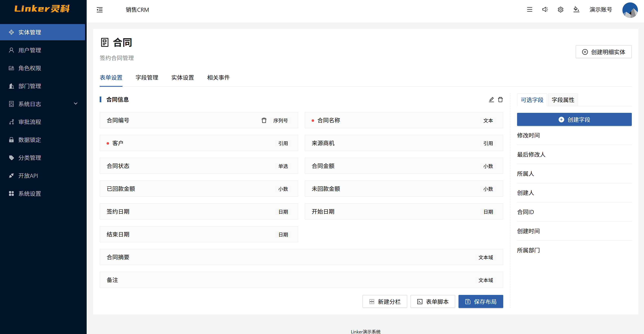Click the 创建明细实体 button
644x334 pixels.
pyautogui.click(x=603, y=52)
